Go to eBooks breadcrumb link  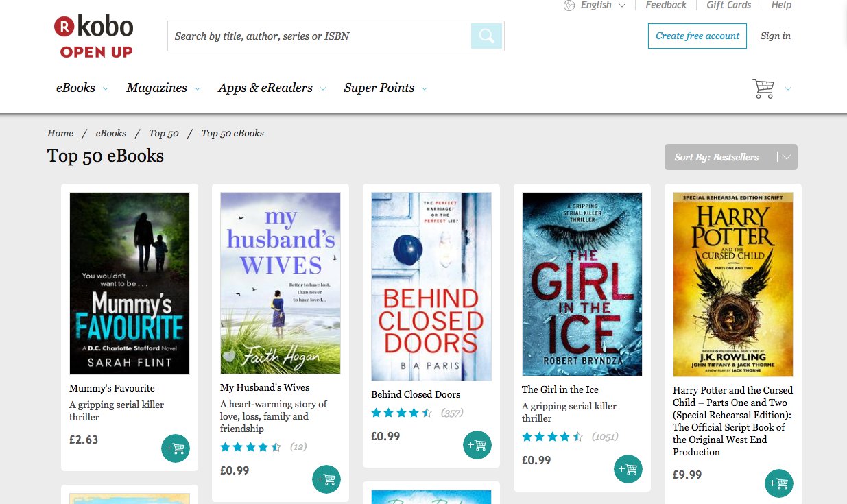110,133
